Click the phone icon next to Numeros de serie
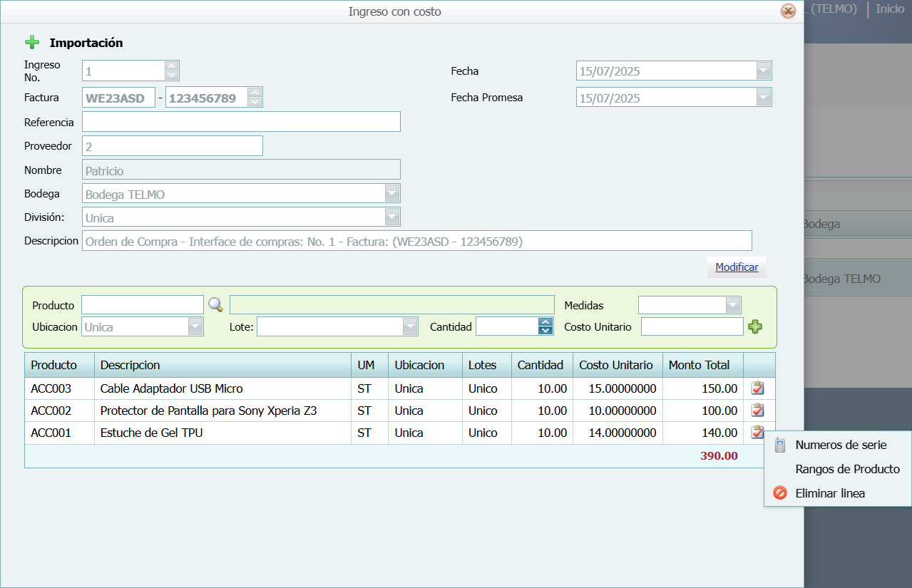Viewport: 912px width, 588px height. (779, 444)
